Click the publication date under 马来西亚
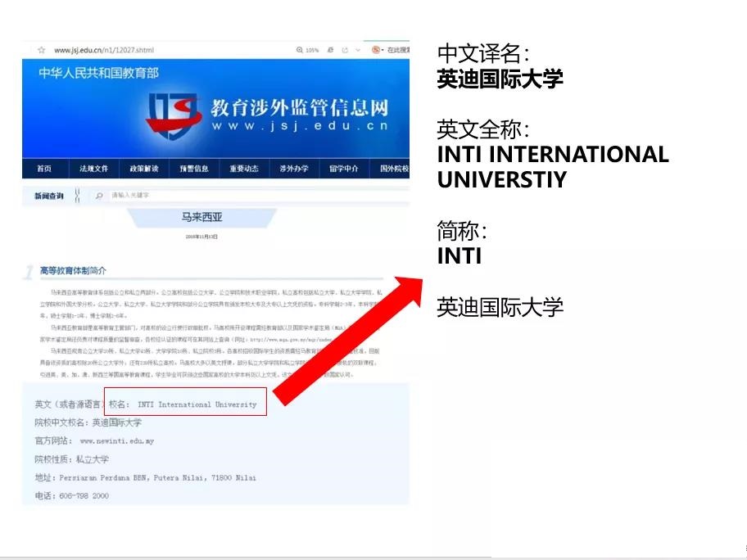Image resolution: width=747 pixels, height=560 pixels. (201, 236)
